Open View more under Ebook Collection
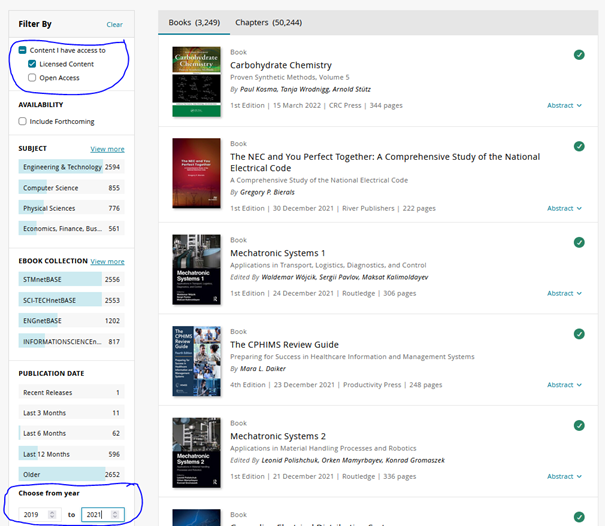This screenshot has height=526, width=605. pyautogui.click(x=107, y=261)
